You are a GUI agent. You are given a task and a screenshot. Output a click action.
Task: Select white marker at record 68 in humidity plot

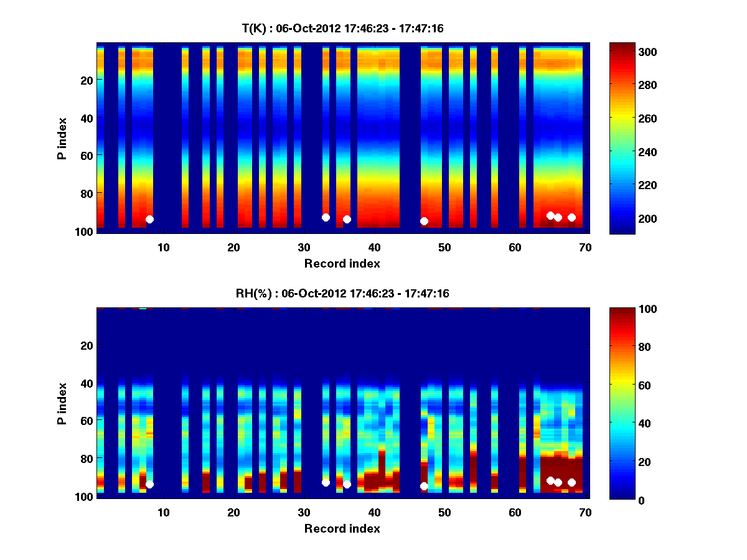pos(571,482)
